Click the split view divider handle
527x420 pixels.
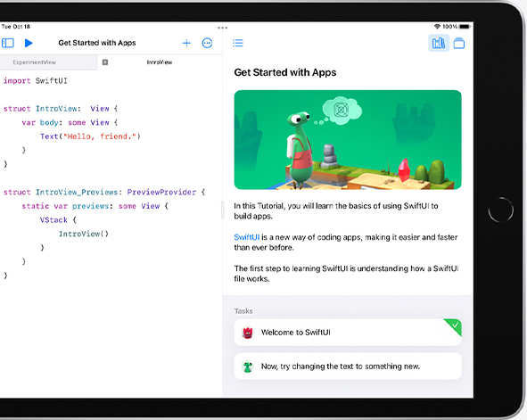pyautogui.click(x=222, y=210)
